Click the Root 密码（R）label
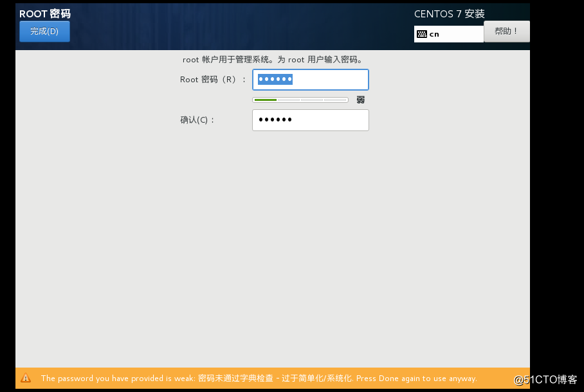 click(x=213, y=80)
